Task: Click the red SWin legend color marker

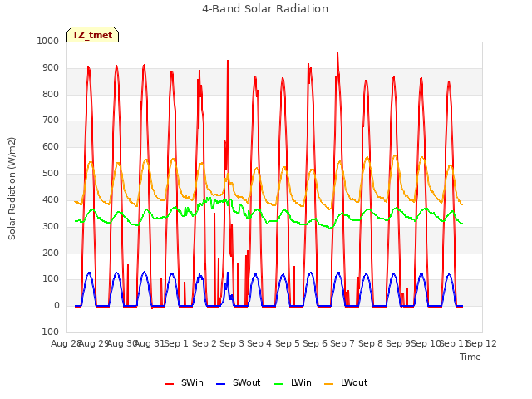Action: (x=169, y=384)
